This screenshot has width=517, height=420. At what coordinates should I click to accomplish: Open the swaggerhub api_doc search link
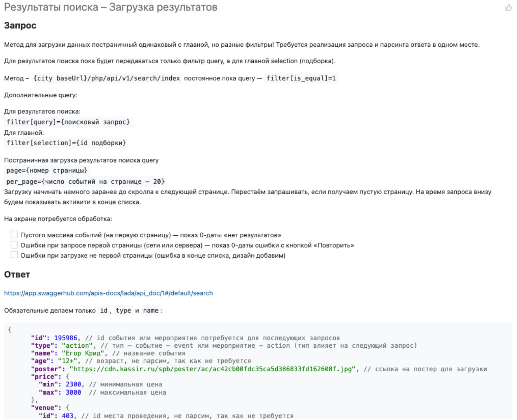(x=108, y=293)
